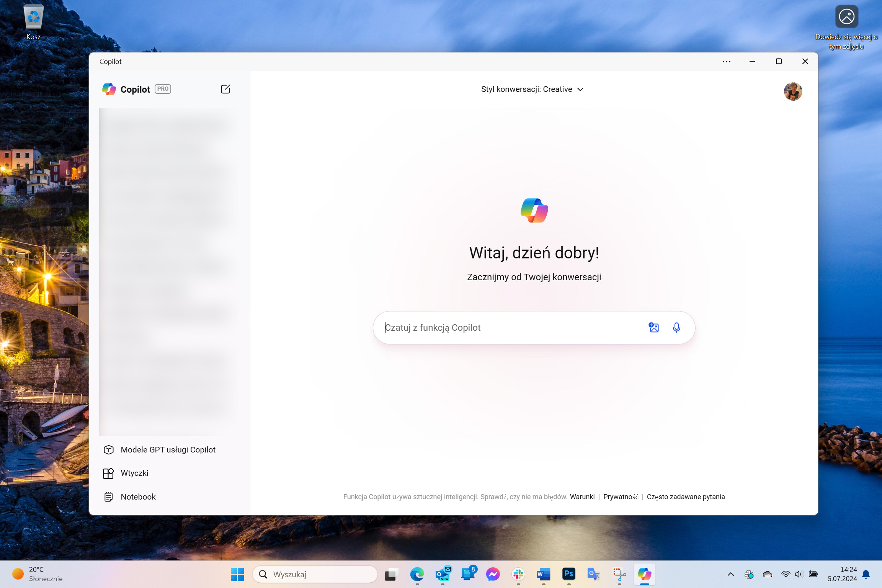The height and width of the screenshot is (588, 882).
Task: Click the PRO badge next to Copilot
Action: 163,89
